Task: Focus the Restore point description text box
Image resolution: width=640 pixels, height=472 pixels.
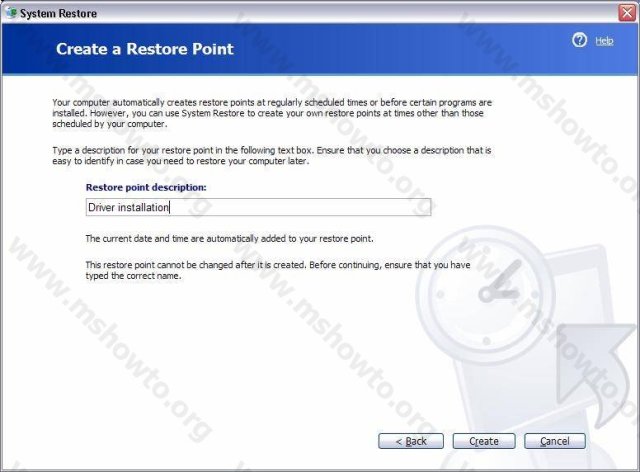Action: point(258,207)
